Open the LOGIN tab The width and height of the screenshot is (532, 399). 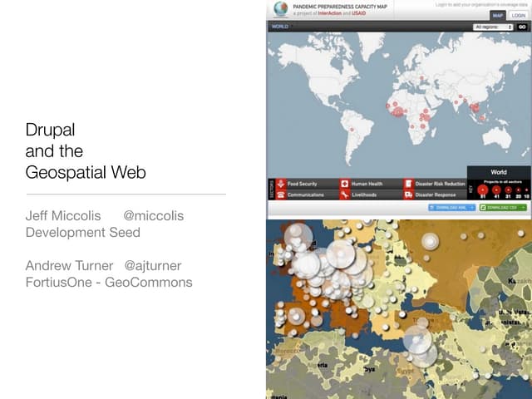(518, 15)
